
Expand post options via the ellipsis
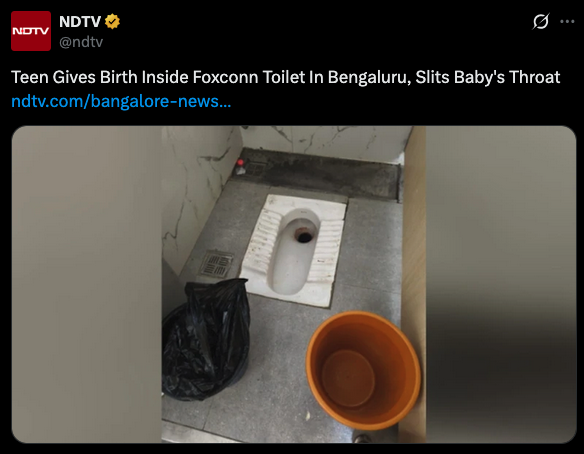click(x=567, y=22)
